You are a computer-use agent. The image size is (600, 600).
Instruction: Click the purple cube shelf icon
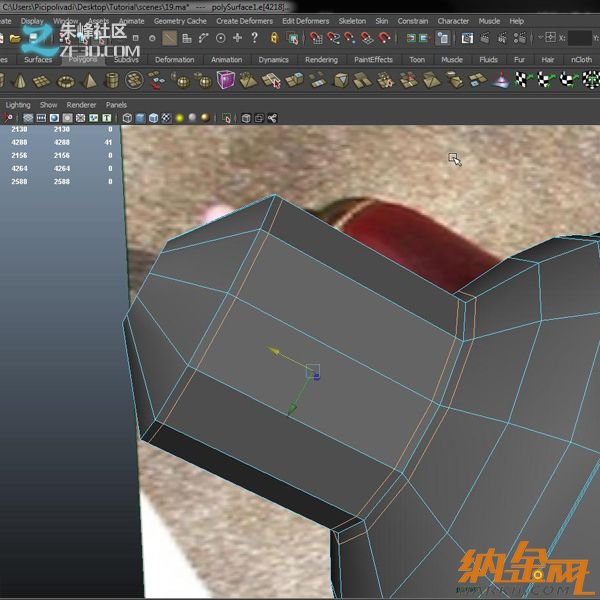tap(226, 80)
